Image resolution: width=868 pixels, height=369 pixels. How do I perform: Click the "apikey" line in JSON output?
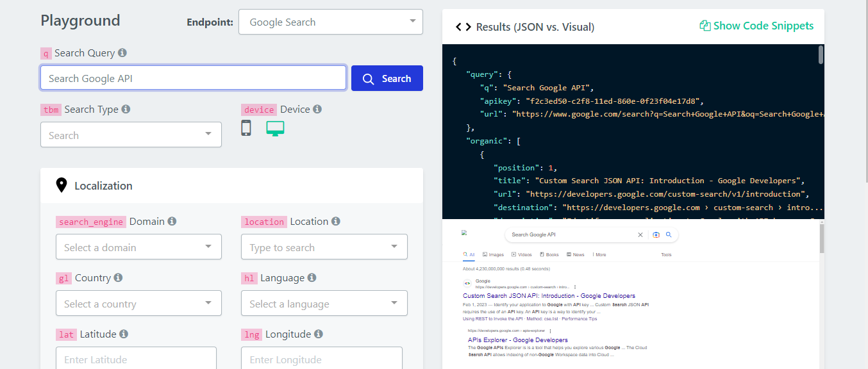click(x=592, y=101)
